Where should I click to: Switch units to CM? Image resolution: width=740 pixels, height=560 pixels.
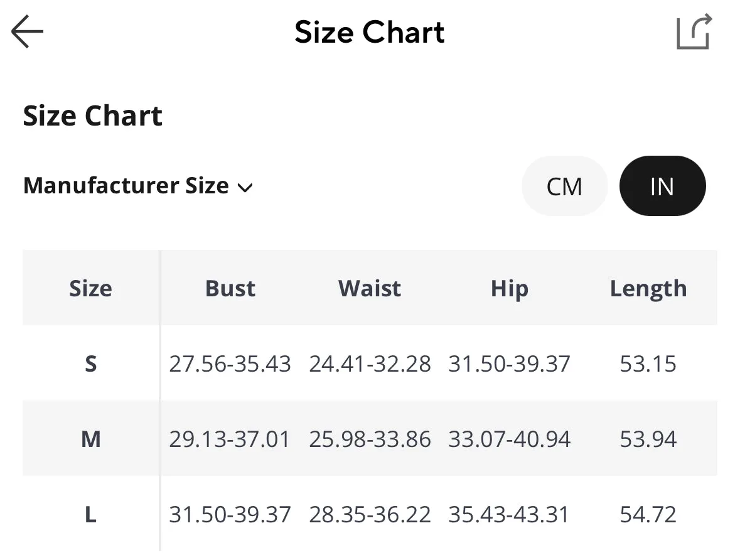point(564,186)
